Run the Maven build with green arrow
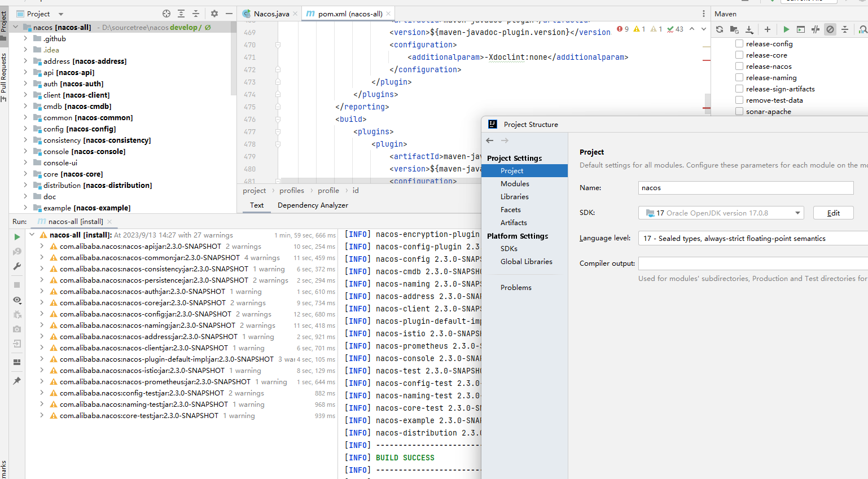The image size is (868, 479). pyautogui.click(x=786, y=29)
